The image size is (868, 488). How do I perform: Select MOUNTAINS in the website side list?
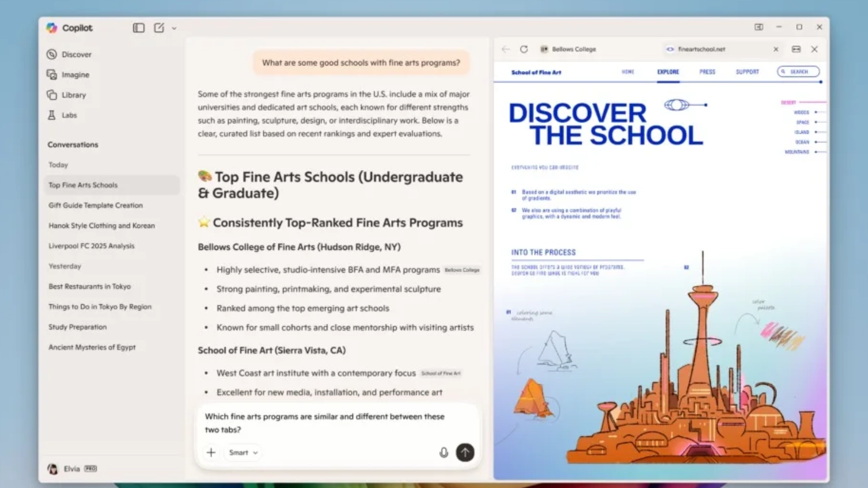pos(797,152)
